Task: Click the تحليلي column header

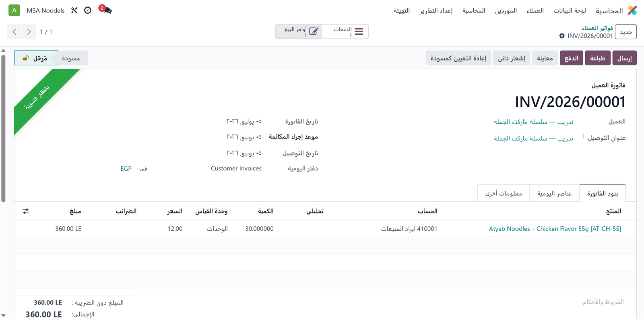Action: (x=315, y=211)
